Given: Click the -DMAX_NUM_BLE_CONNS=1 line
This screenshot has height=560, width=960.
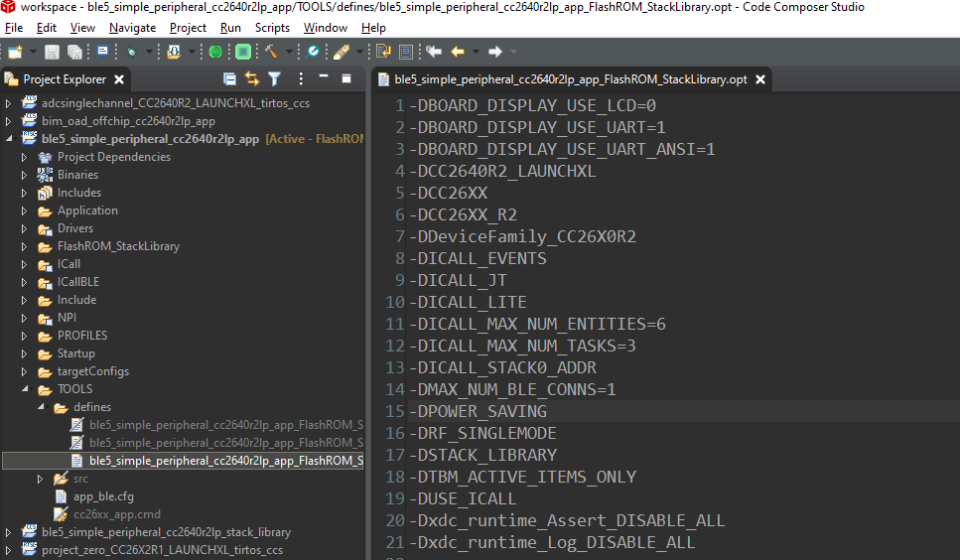Looking at the screenshot, I should click(512, 389).
